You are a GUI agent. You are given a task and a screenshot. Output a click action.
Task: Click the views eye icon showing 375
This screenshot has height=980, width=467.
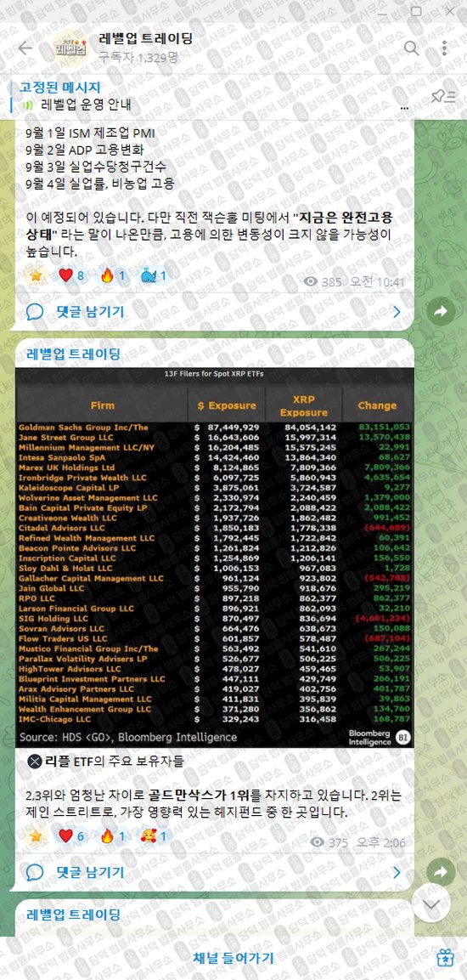318,842
